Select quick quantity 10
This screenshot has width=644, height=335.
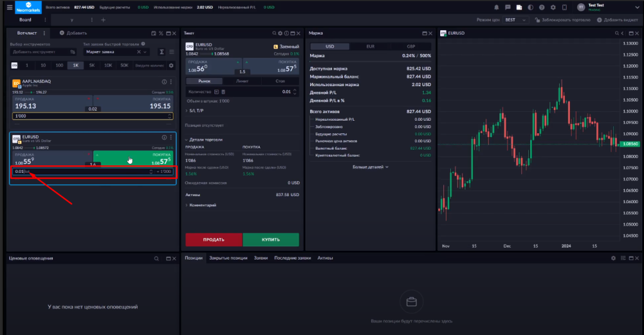pyautogui.click(x=43, y=65)
